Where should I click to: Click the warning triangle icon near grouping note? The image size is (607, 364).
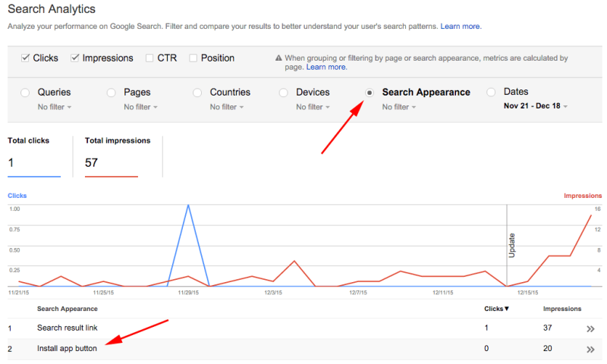point(278,58)
